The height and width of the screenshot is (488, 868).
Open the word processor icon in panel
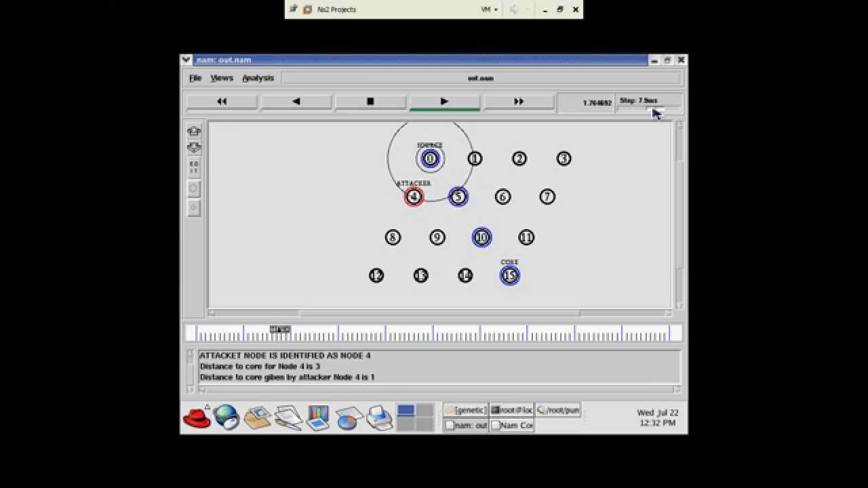pyautogui.click(x=288, y=418)
